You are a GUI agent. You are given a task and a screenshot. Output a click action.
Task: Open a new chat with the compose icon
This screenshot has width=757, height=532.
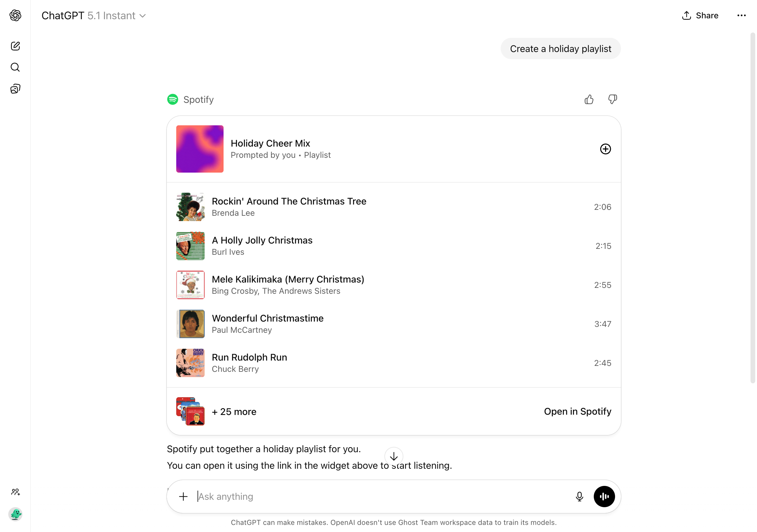tap(15, 46)
